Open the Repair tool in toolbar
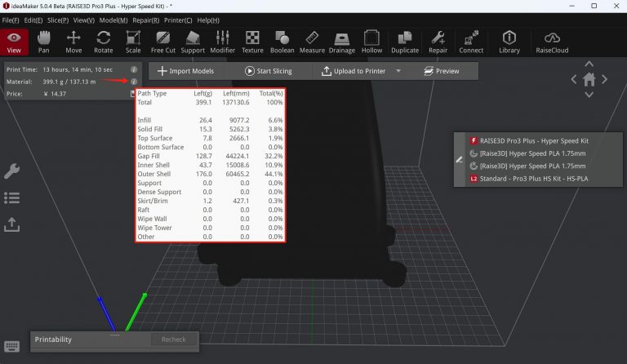The height and width of the screenshot is (364, 627). coord(438,42)
